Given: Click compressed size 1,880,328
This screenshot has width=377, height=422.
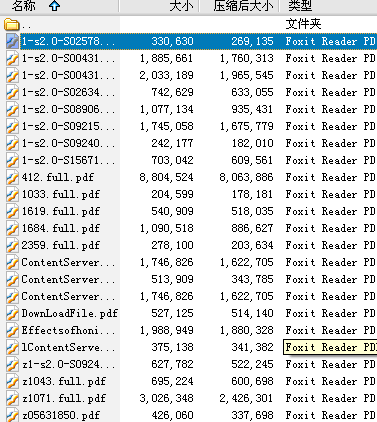Looking at the screenshot, I should pos(246,330).
